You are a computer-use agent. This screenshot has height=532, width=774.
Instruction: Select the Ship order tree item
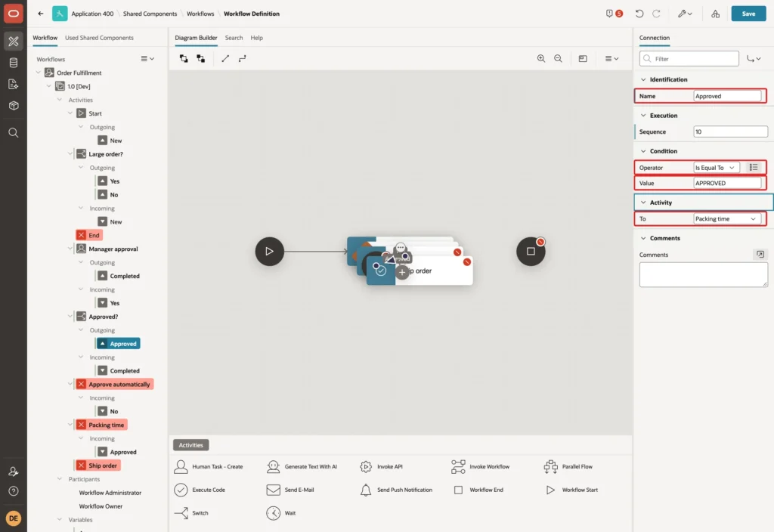(98, 466)
